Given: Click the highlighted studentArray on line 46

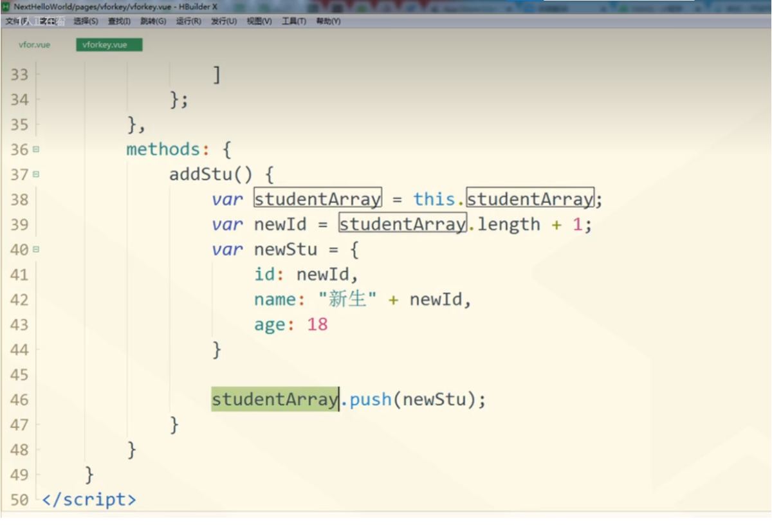Looking at the screenshot, I should click(275, 399).
